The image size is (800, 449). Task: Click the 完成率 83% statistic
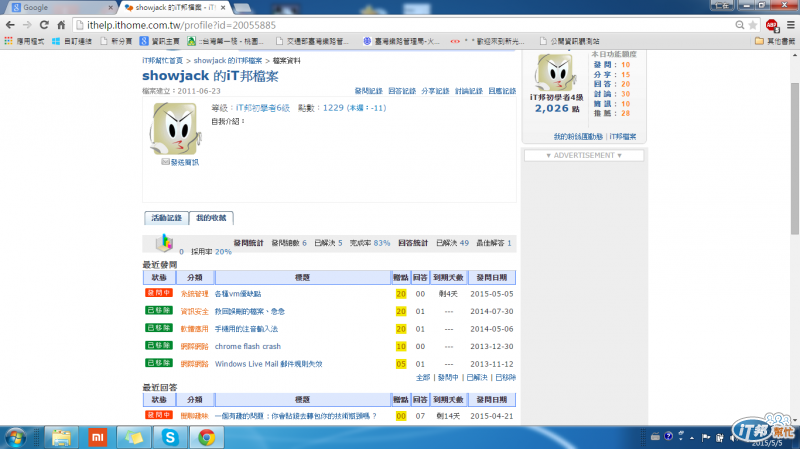(369, 243)
